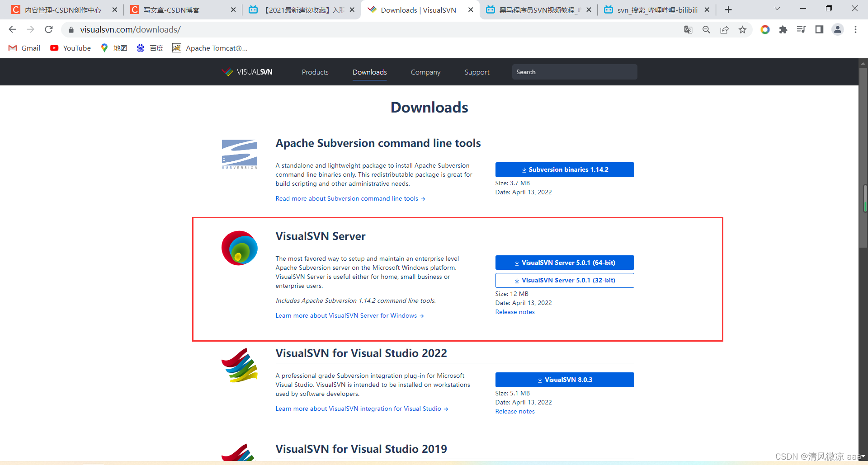Open the Chrome profile avatar
The height and width of the screenshot is (465, 868).
[838, 29]
